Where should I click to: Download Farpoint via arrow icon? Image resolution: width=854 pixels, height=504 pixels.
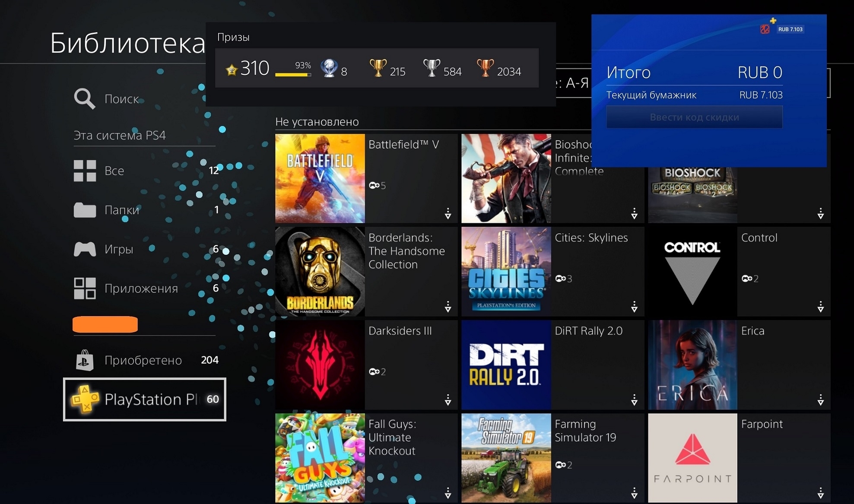(820, 493)
